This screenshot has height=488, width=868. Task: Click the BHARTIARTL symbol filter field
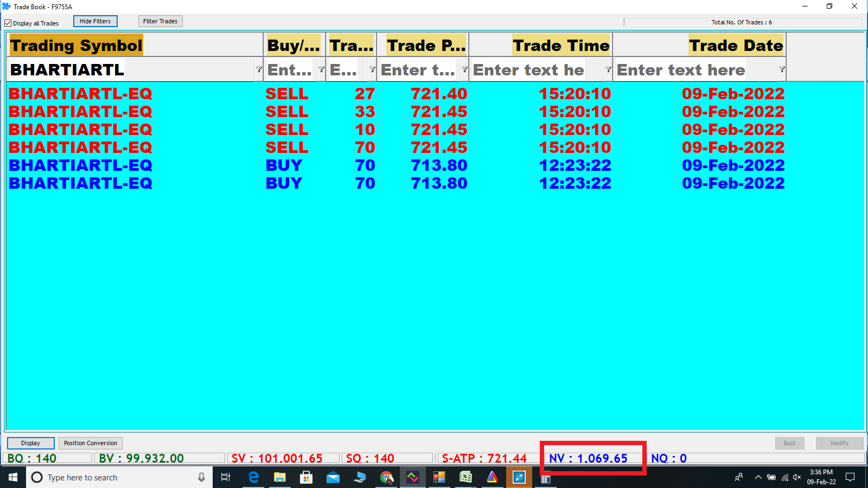tap(131, 69)
